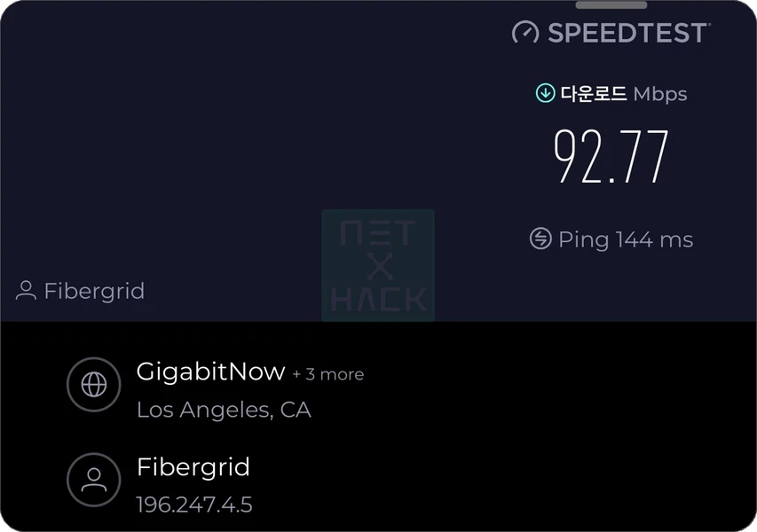Select the circled person ISP icon

tap(93, 480)
